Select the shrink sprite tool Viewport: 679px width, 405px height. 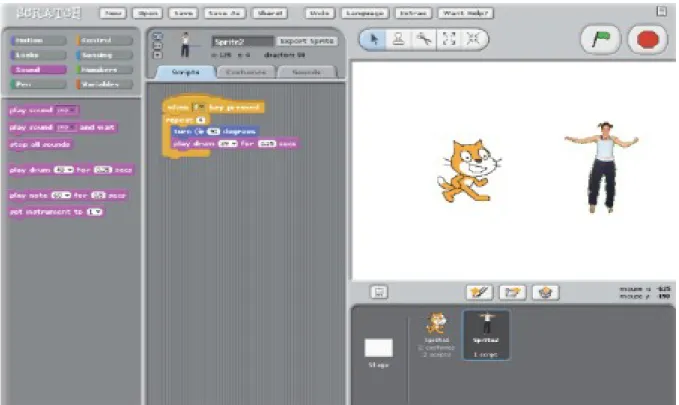tap(473, 39)
